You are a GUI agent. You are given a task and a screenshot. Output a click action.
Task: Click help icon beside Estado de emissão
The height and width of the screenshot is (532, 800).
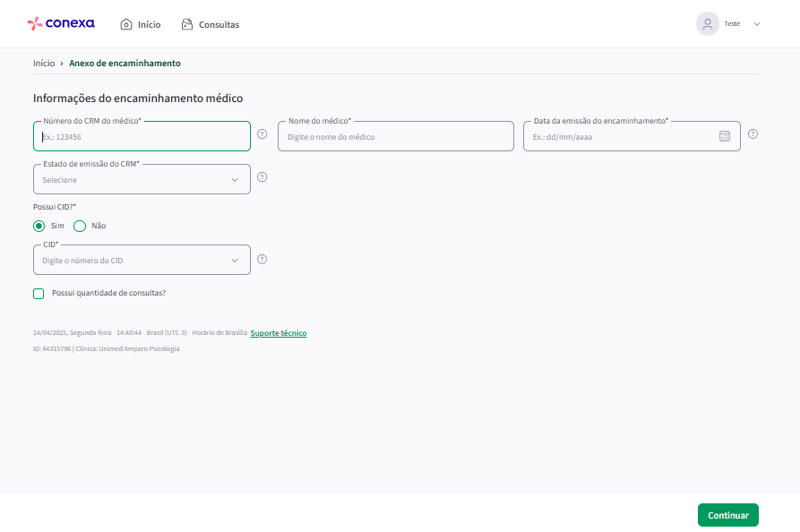pos(262,177)
